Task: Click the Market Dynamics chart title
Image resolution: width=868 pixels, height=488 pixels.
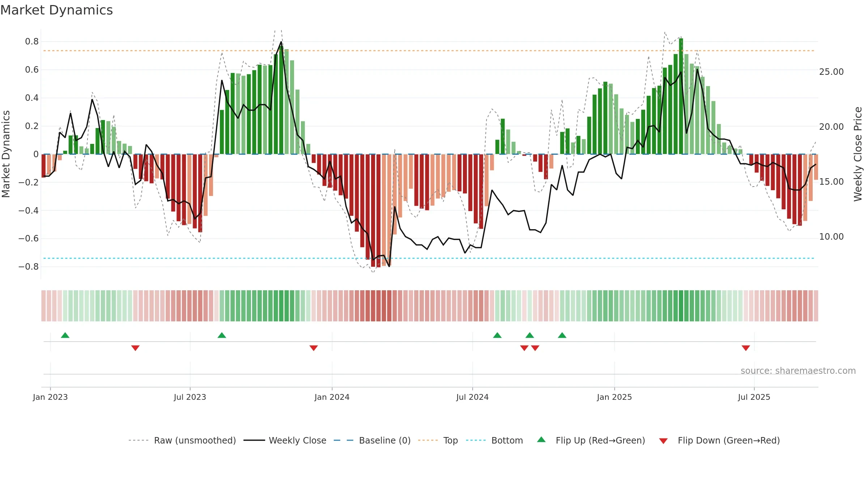Action: 57,10
